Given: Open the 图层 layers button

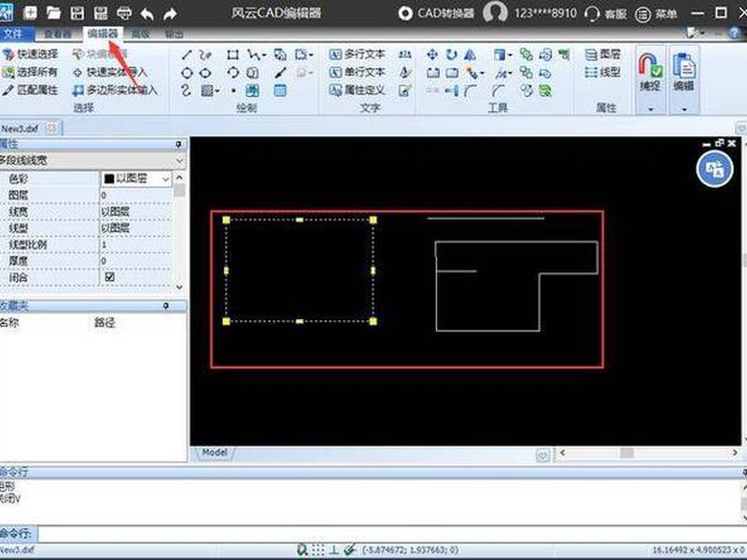Looking at the screenshot, I should tap(602, 54).
